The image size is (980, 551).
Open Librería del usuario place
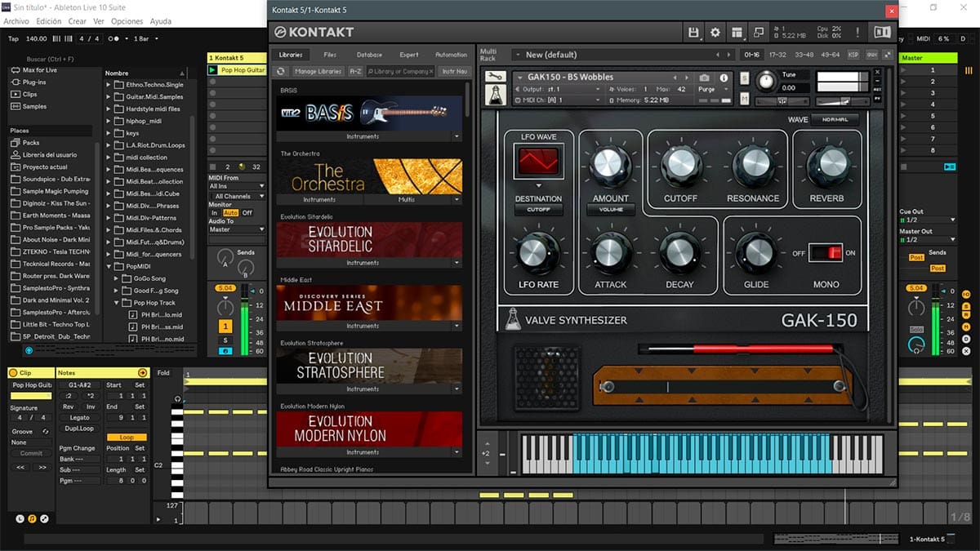click(50, 154)
